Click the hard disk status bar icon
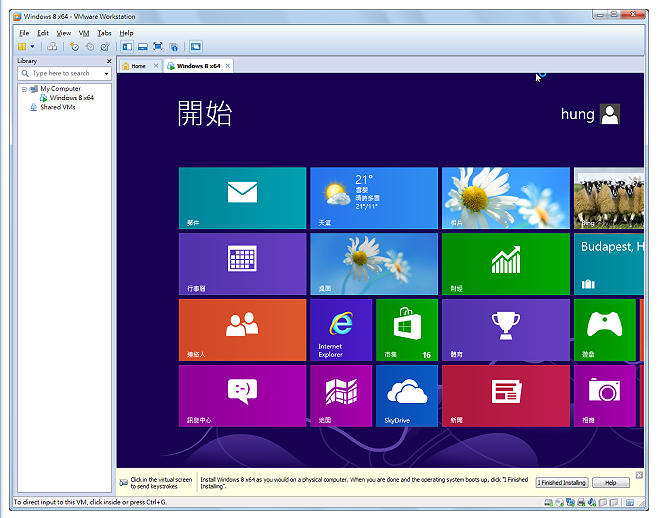This screenshot has height=518, width=659. point(548,502)
